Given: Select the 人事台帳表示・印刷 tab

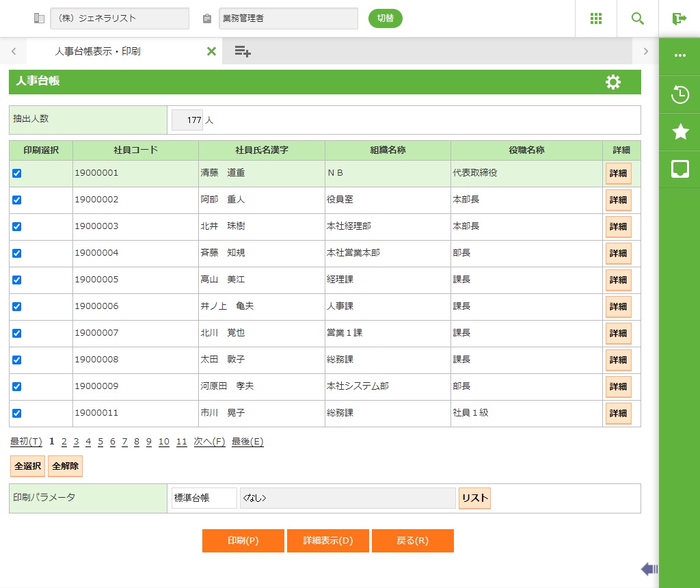Looking at the screenshot, I should pos(98,51).
